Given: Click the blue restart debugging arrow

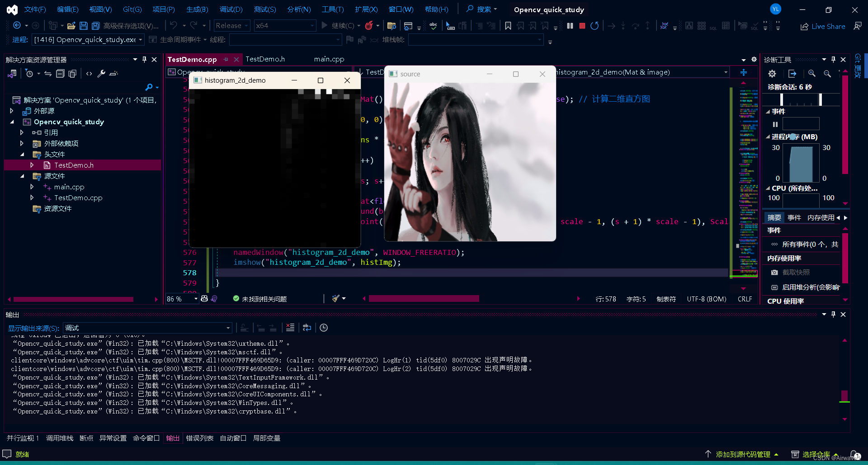Looking at the screenshot, I should 594,26.
